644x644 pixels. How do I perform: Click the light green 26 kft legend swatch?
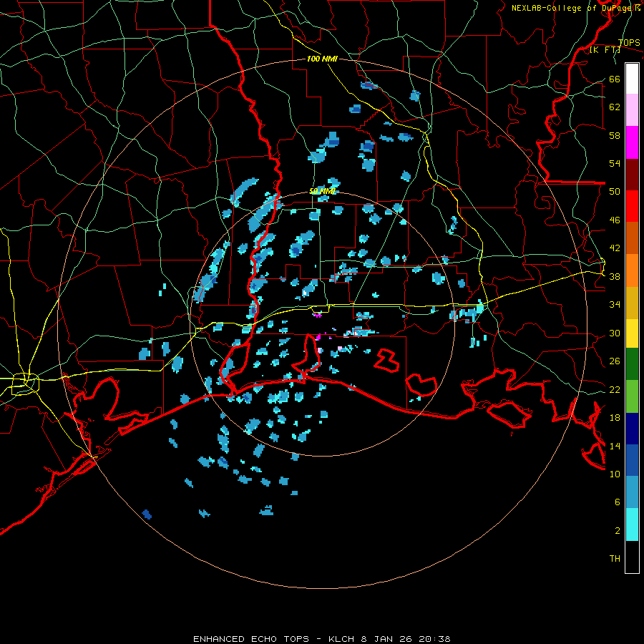pos(632,396)
